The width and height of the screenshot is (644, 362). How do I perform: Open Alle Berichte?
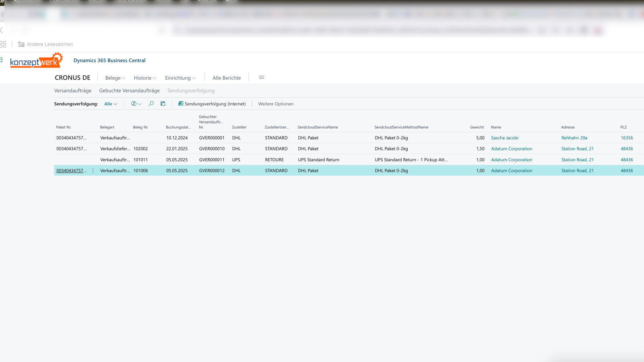point(227,78)
